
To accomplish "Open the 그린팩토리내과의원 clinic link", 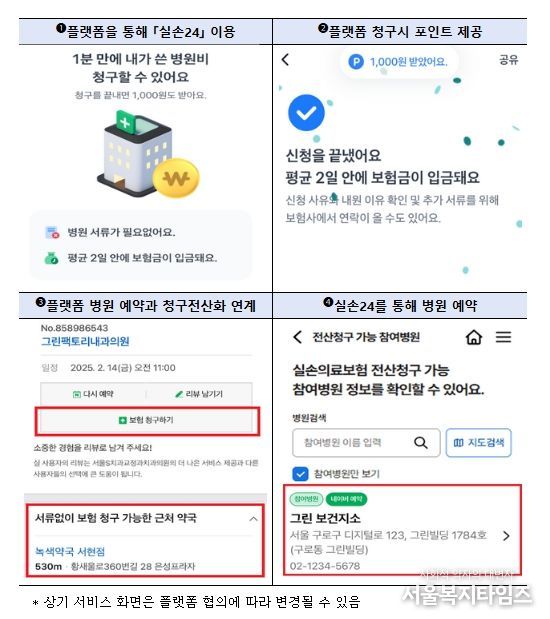I will 85,341.
